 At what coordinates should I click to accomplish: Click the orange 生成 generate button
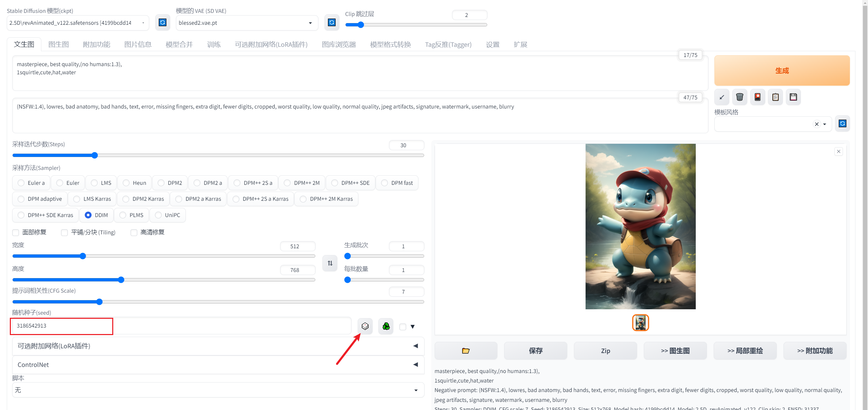coord(782,71)
